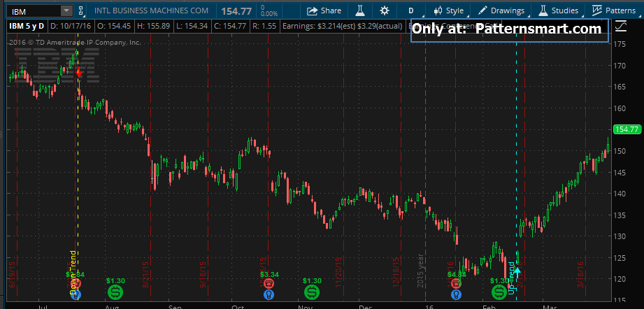Click the 2015 year divider label
Viewport: 644px width, 309px height.
(x=420, y=271)
